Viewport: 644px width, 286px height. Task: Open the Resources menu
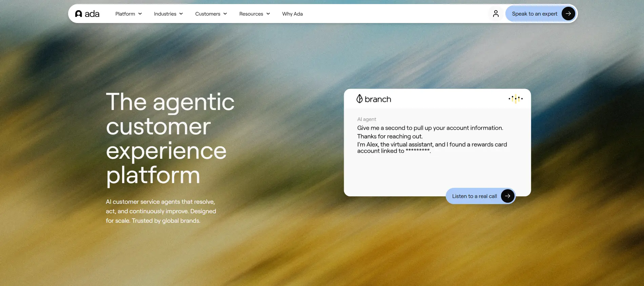pos(255,14)
